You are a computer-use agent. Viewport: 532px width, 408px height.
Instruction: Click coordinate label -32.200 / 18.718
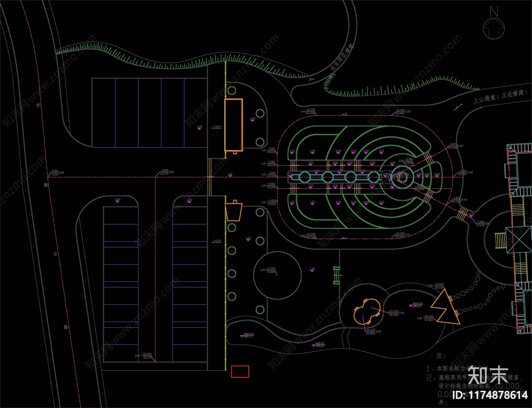[146, 356]
